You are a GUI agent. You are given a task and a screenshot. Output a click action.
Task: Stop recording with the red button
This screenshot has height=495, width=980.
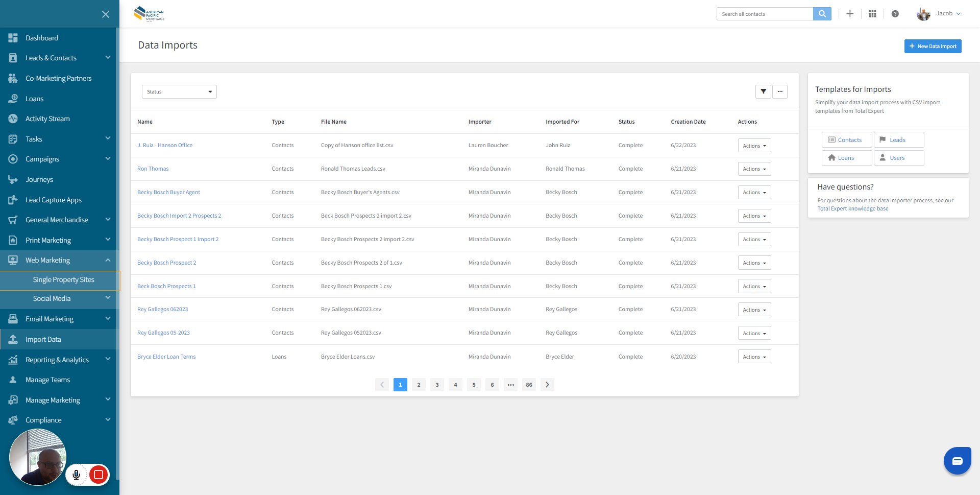click(99, 475)
